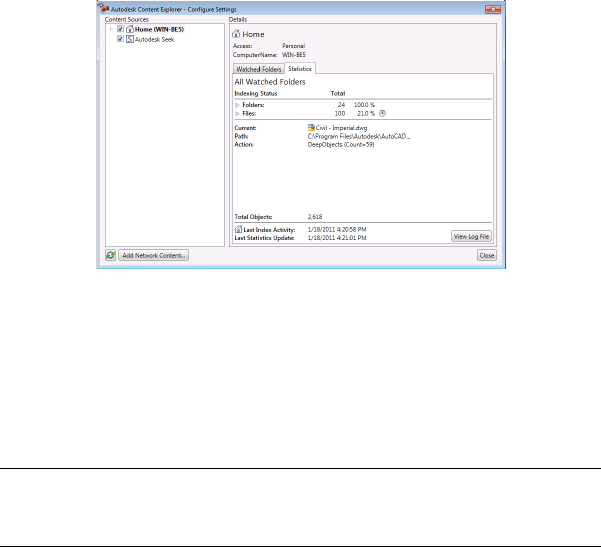Click the Last Index Activity timestamp '4:20:58 PM'
The image size is (601, 547).
pyautogui.click(x=351, y=230)
